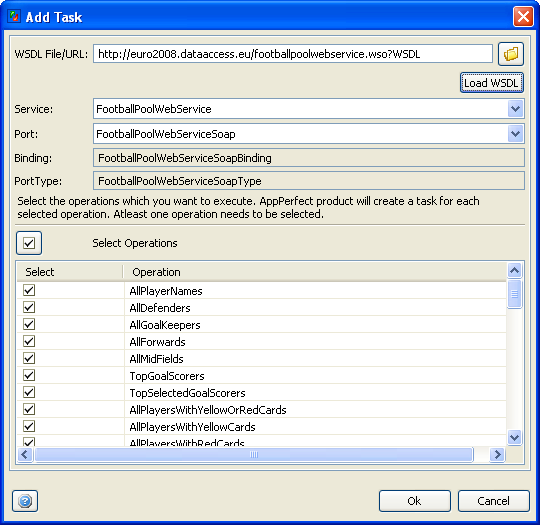Uncheck the AllMidFields operation
The width and height of the screenshot is (540, 525).
point(29,358)
